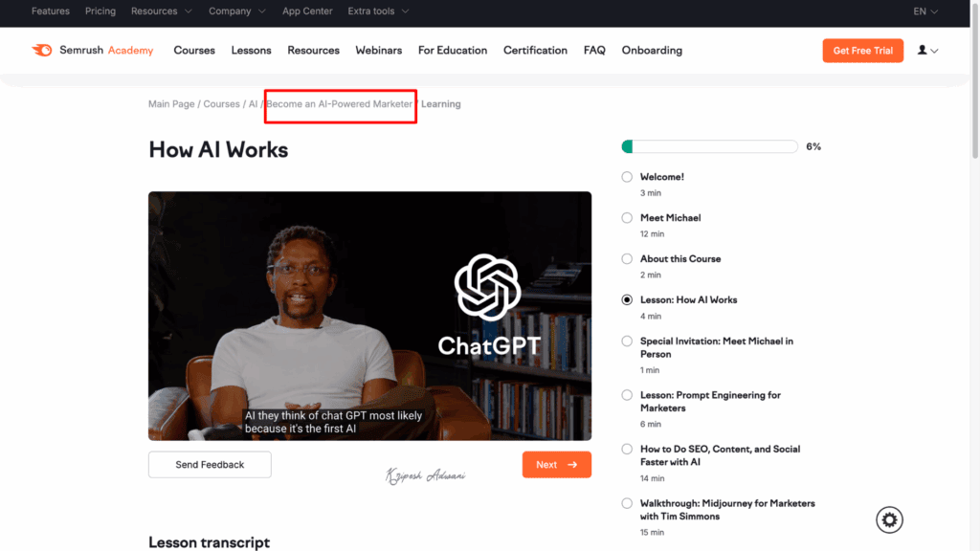Select the Welcome! lesson radio button
Image resolution: width=980 pixels, height=551 pixels.
click(x=626, y=176)
